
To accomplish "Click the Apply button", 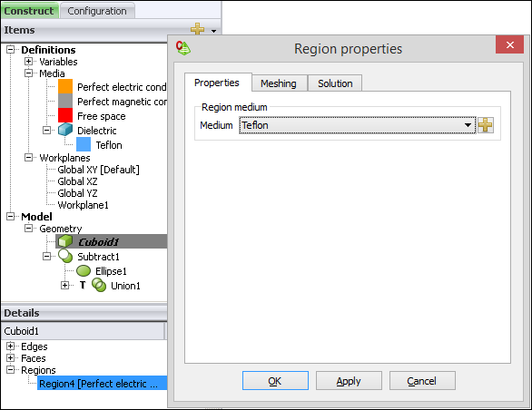I will pyautogui.click(x=349, y=380).
